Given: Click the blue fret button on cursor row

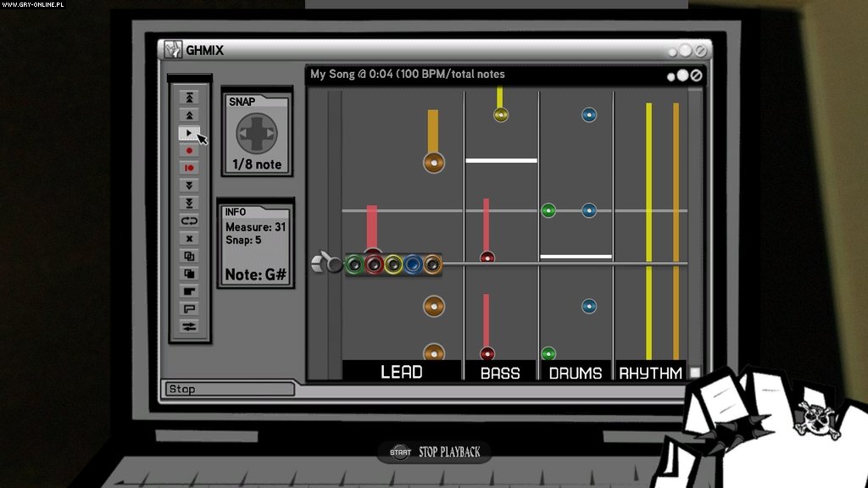Looking at the screenshot, I should coord(413,264).
